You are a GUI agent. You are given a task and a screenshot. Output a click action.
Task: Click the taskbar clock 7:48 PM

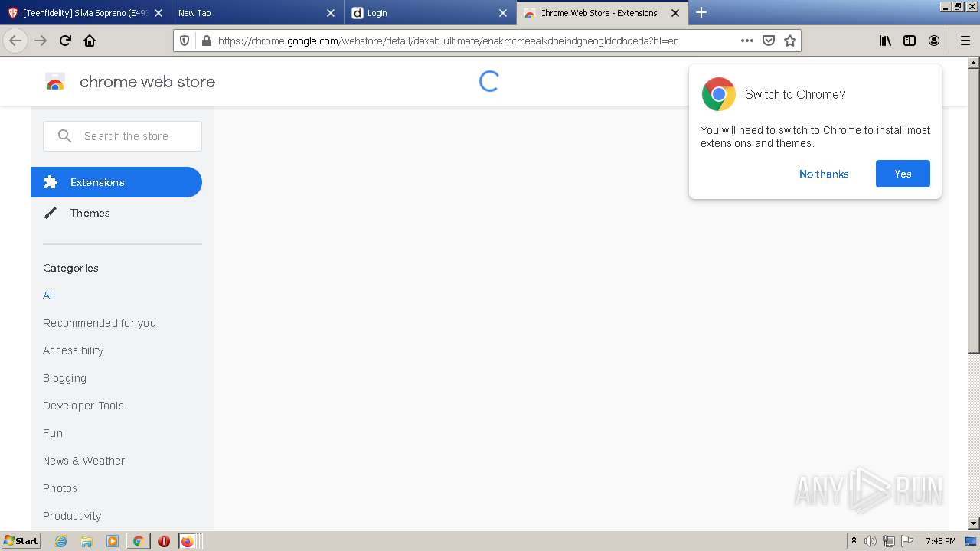pyautogui.click(x=940, y=541)
